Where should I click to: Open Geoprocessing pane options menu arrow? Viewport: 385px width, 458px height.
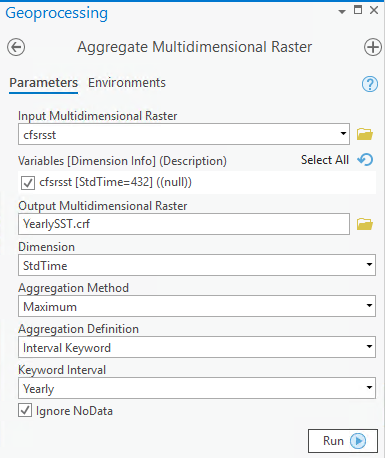pyautogui.click(x=342, y=12)
